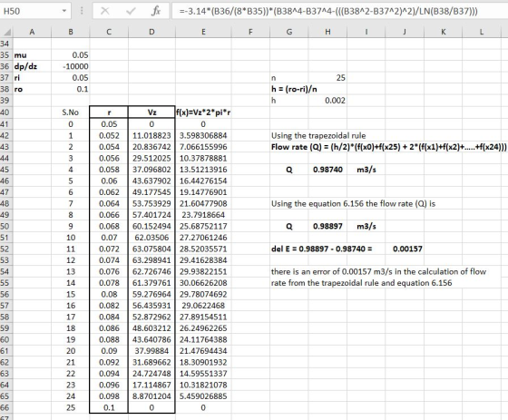The height and width of the screenshot is (420, 508).
Task: Click the 'f(x)=Vz*2*pi*r' header cell
Action: (203, 112)
